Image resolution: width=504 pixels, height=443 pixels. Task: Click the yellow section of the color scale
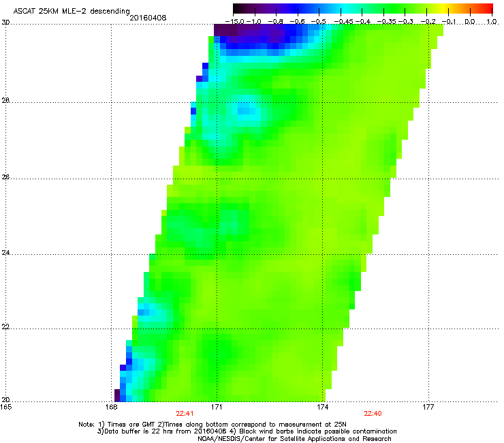(443, 8)
